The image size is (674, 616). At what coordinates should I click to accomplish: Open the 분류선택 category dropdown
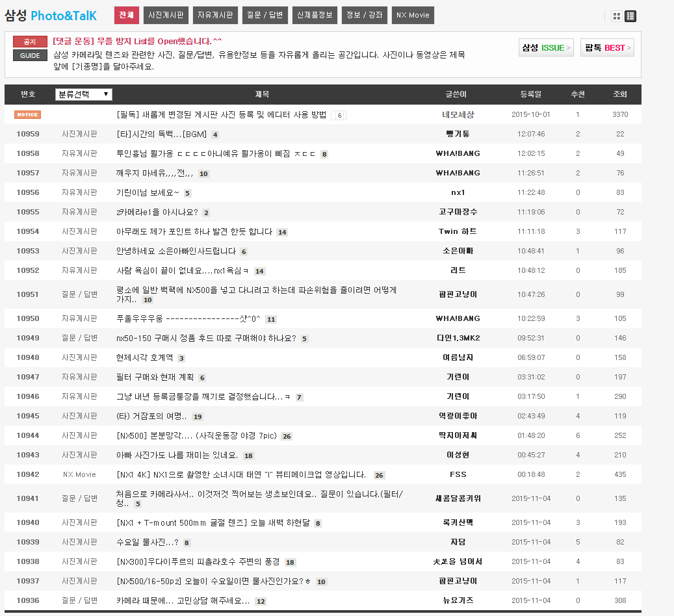[x=84, y=94]
